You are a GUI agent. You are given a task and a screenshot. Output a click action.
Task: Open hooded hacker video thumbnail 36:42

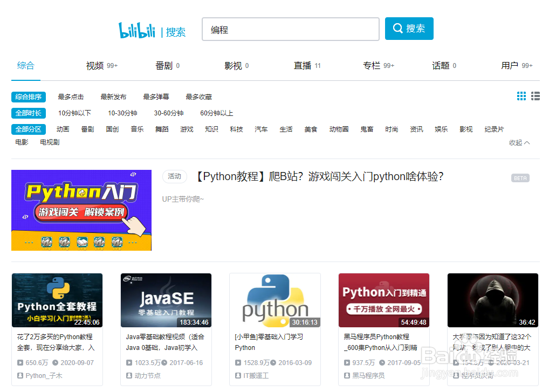click(x=492, y=300)
